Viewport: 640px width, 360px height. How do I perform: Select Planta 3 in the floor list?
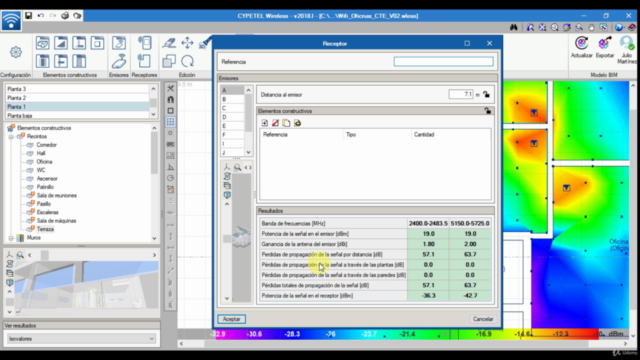78,89
